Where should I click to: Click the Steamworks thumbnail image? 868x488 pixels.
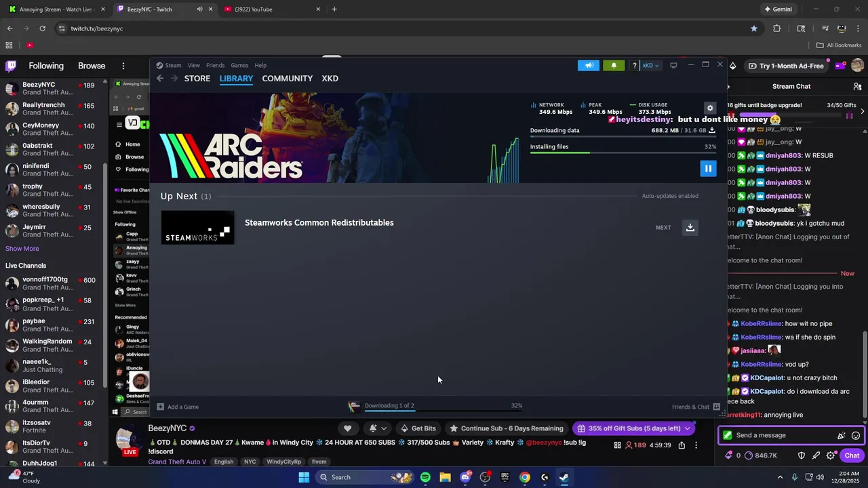[197, 228]
